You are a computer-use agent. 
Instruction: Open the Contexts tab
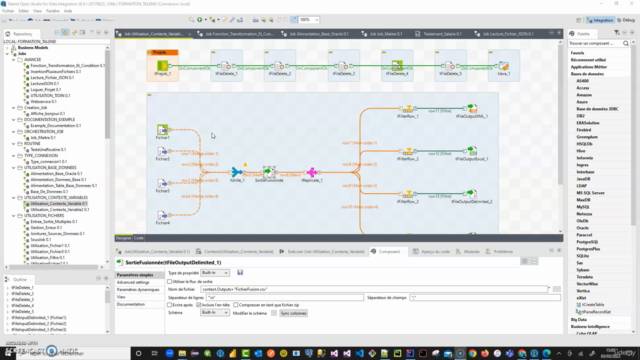(x=235, y=251)
